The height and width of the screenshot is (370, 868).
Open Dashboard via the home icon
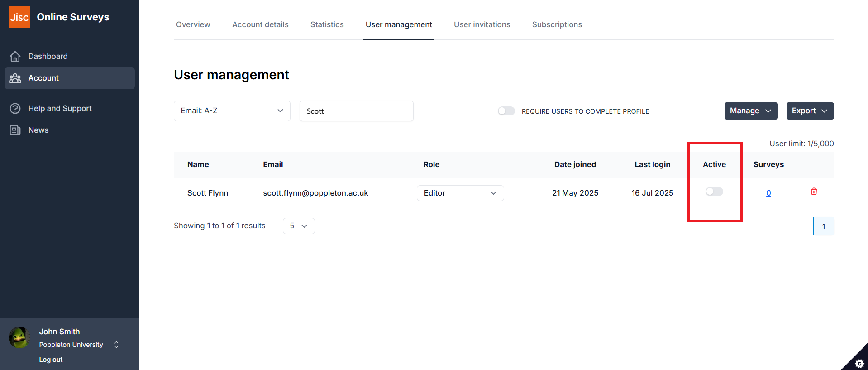click(15, 56)
